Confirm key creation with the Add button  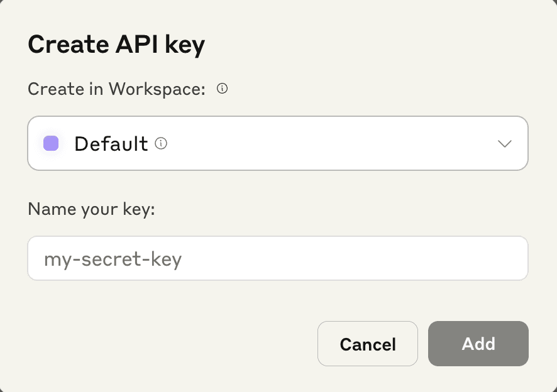478,344
